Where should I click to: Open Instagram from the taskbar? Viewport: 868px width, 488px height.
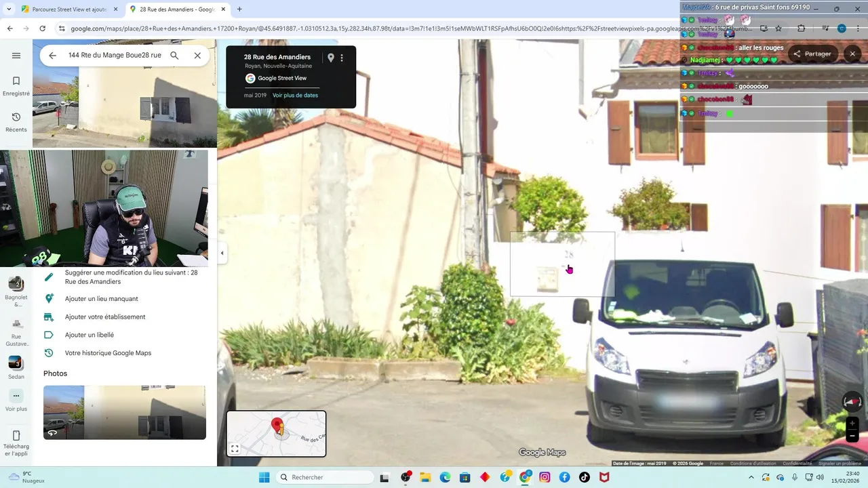tap(545, 477)
